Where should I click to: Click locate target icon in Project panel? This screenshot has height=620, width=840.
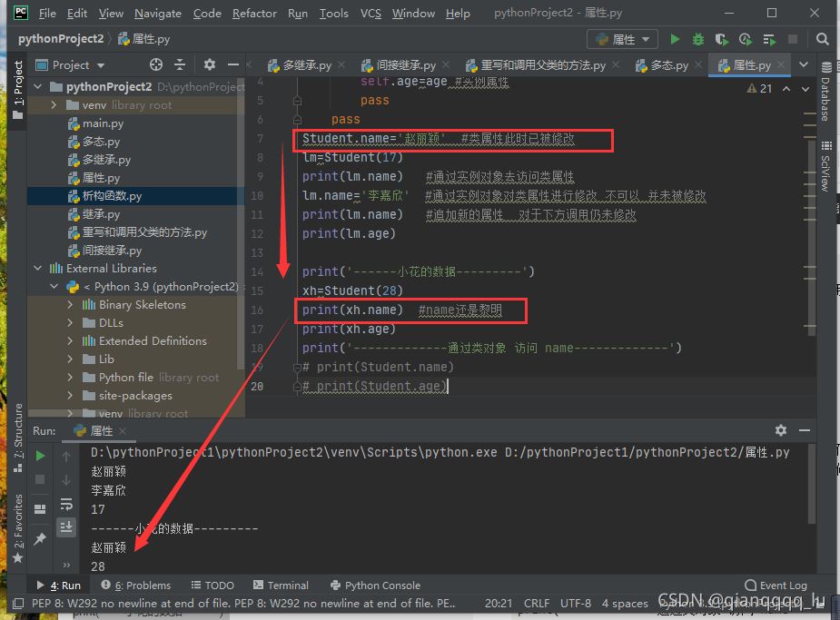click(156, 64)
